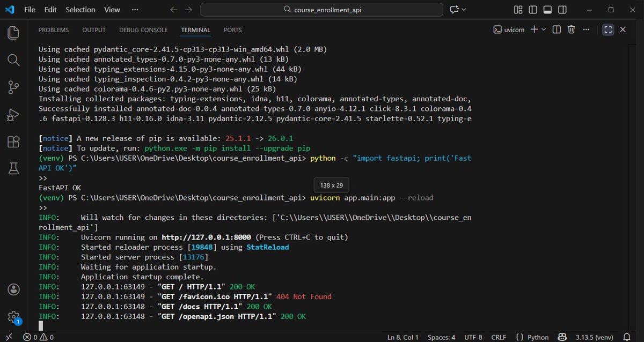Open the Edit menu
This screenshot has width=644, height=342.
tap(50, 10)
